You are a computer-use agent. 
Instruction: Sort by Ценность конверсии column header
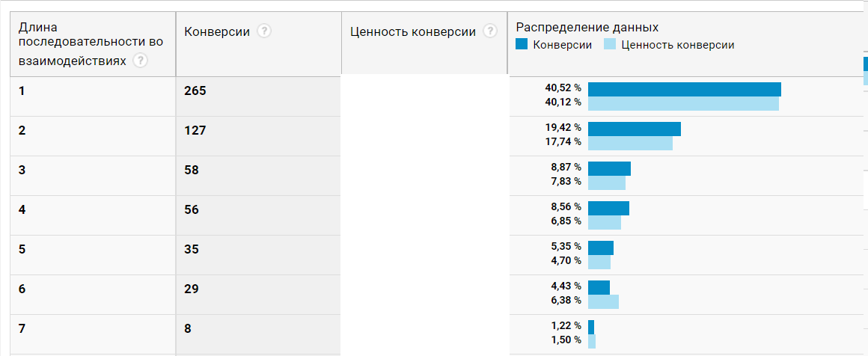(412, 31)
